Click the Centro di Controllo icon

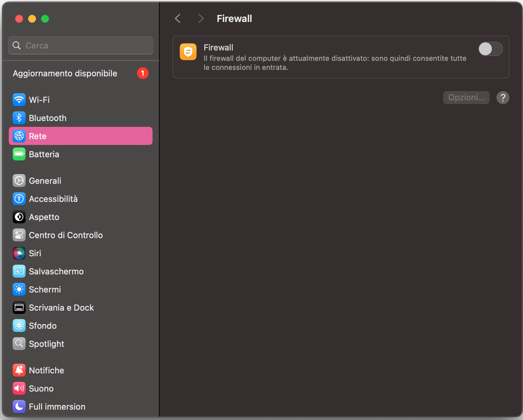click(x=19, y=235)
